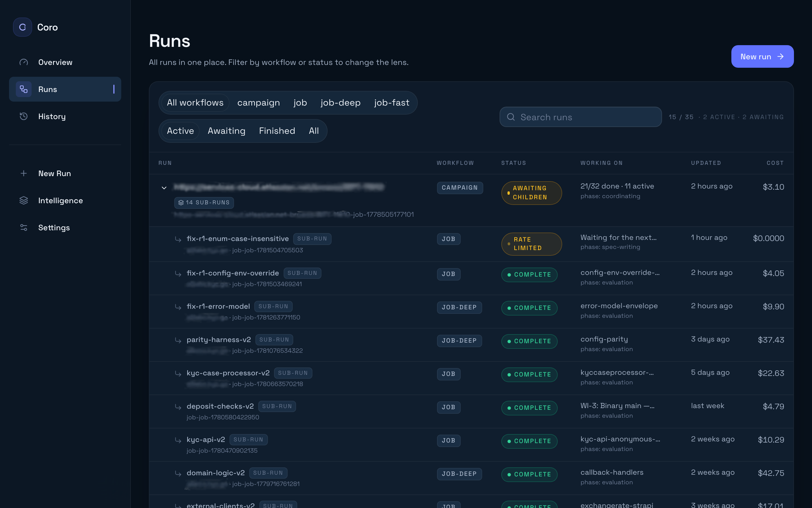
Task: Go to Overview in sidebar
Action: (65, 62)
